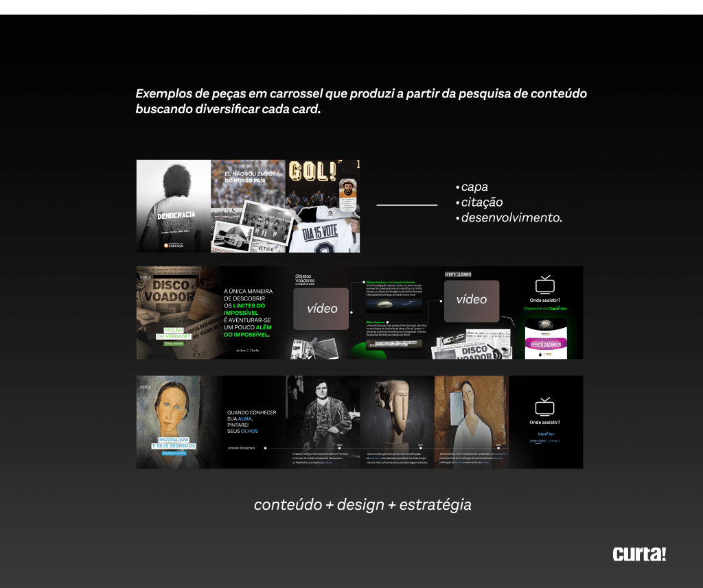Click the 'desenvolvimento.' bullet item
The width and height of the screenshot is (703, 588).
pos(511,218)
